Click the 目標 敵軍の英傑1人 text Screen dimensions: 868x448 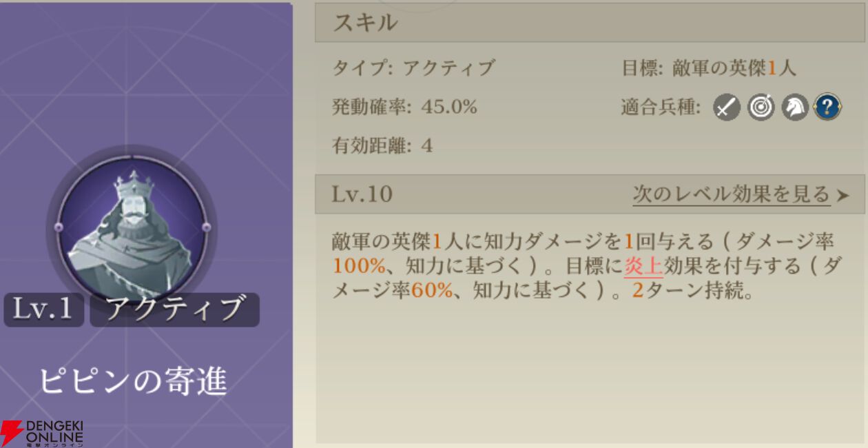[709, 68]
